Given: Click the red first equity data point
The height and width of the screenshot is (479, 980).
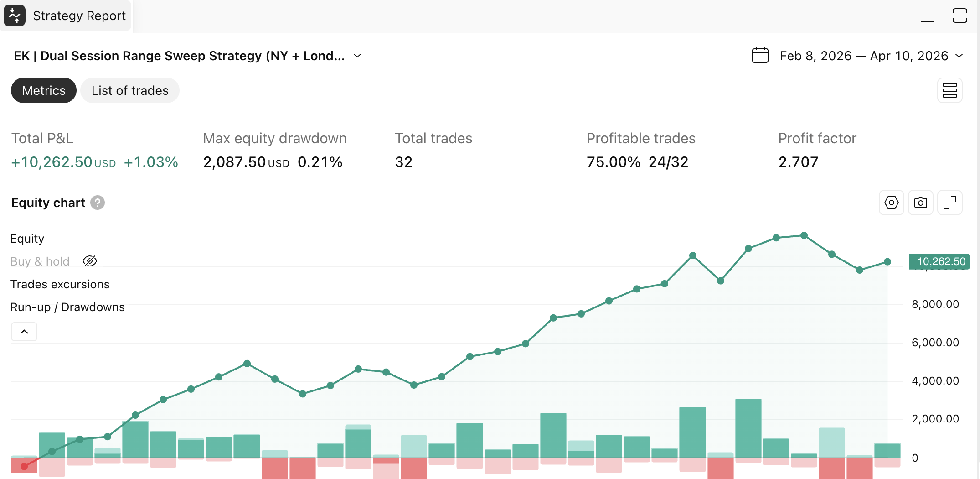Looking at the screenshot, I should click(24, 466).
